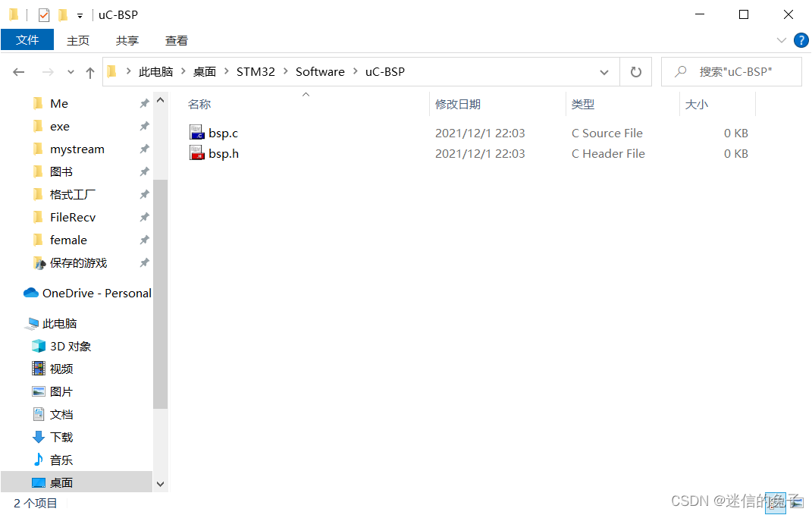The height and width of the screenshot is (515, 812).
Task: Open the recent locations dropdown
Action: pyautogui.click(x=71, y=72)
